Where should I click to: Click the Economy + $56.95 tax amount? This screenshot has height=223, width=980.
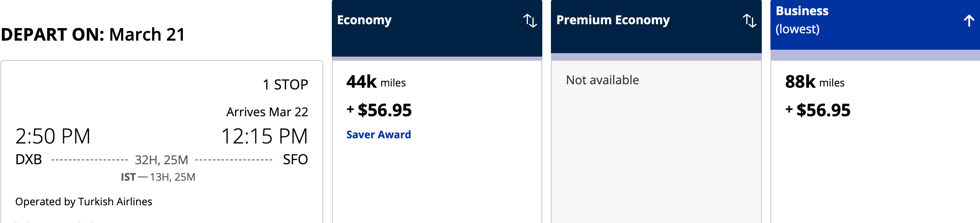tap(379, 111)
